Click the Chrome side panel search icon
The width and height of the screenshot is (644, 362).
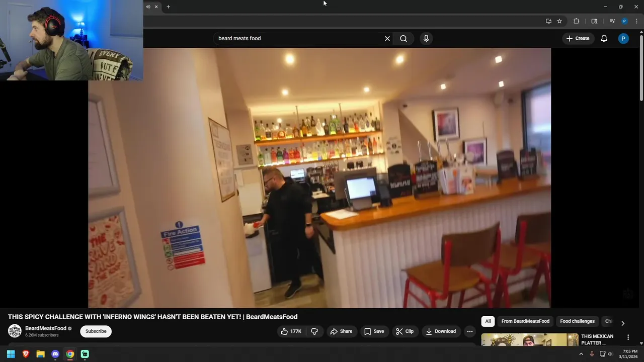click(594, 21)
